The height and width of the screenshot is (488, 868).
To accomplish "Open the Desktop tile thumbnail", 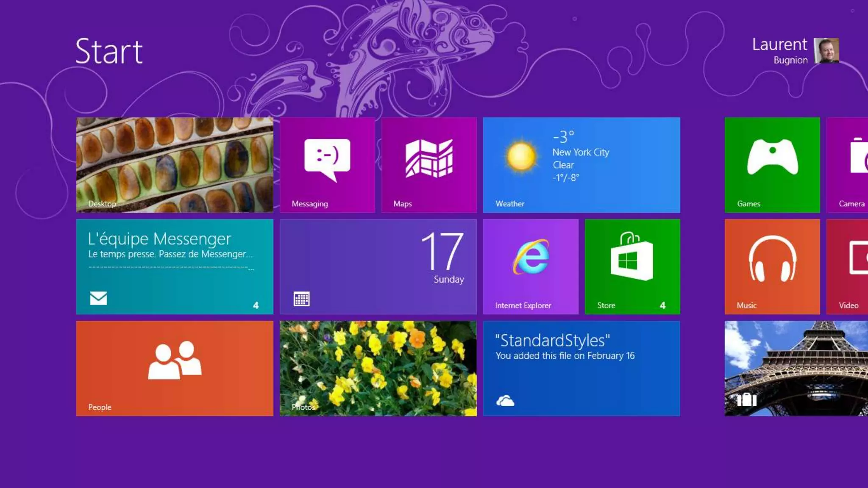I will (x=175, y=165).
